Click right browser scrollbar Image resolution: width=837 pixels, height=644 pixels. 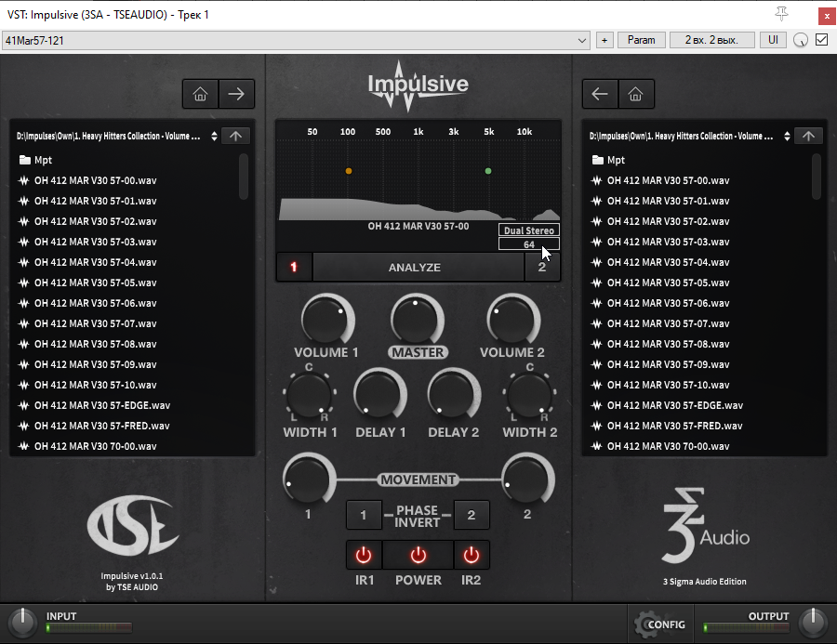817,177
